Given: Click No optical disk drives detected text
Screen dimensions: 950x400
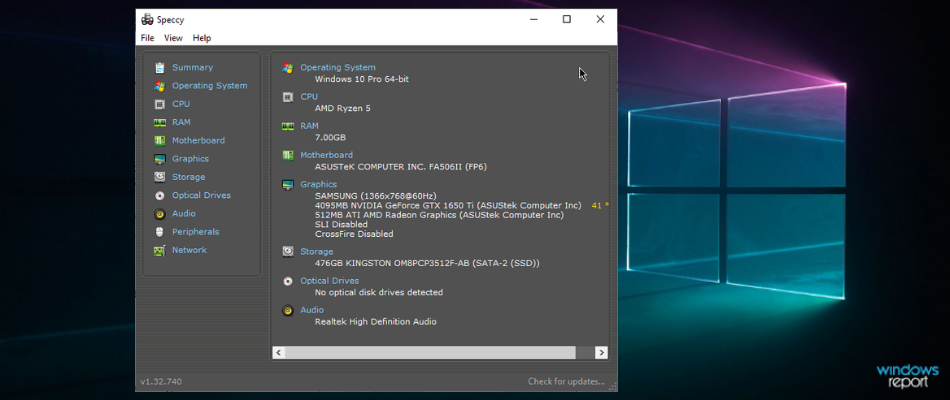Looking at the screenshot, I should (x=379, y=292).
